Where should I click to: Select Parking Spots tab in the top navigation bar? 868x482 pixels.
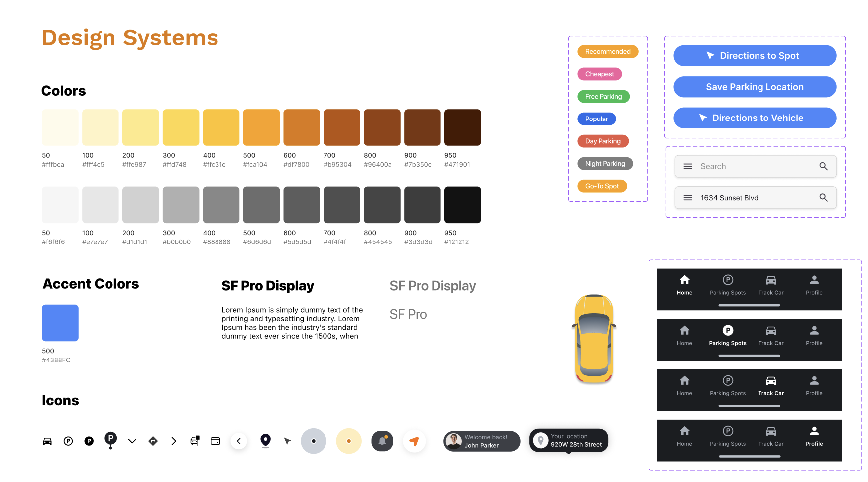pyautogui.click(x=728, y=285)
